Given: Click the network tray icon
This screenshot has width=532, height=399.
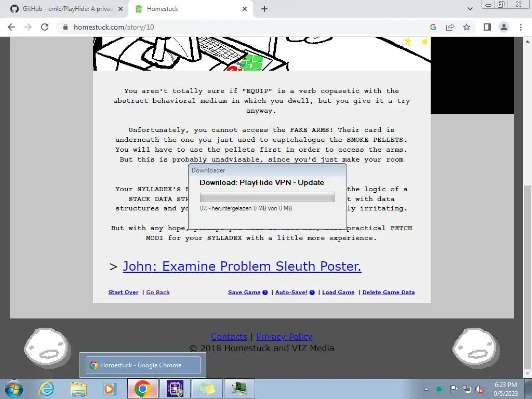Looking at the screenshot, I should tap(467, 389).
